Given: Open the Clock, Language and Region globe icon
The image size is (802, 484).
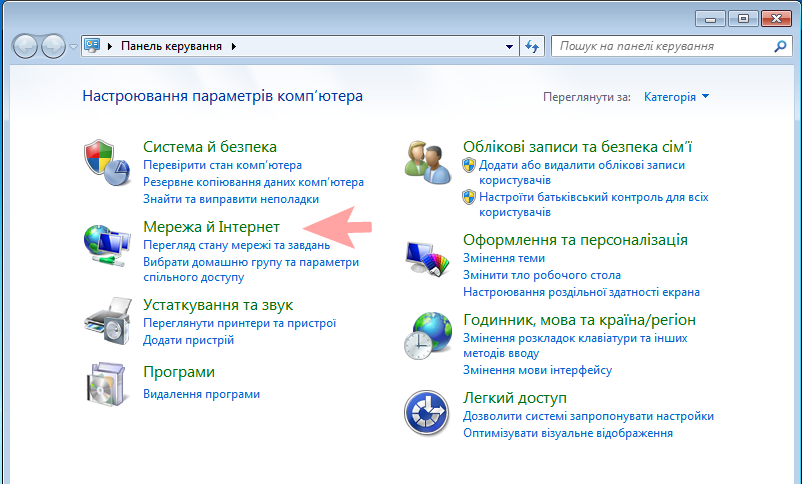Looking at the screenshot, I should coord(428,336).
